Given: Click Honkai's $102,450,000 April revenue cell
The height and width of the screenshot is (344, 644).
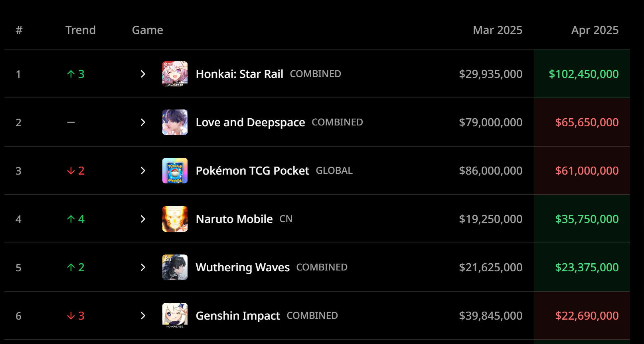Looking at the screenshot, I should [x=583, y=74].
